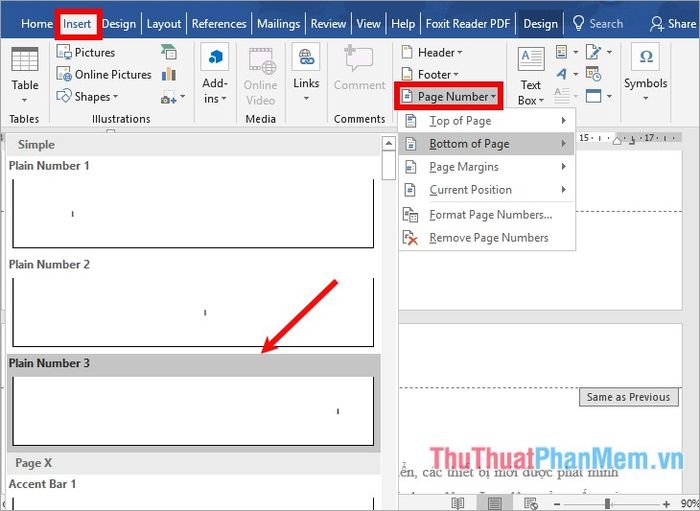The width and height of the screenshot is (700, 511).
Task: Click the Text Box icon
Action: click(531, 59)
